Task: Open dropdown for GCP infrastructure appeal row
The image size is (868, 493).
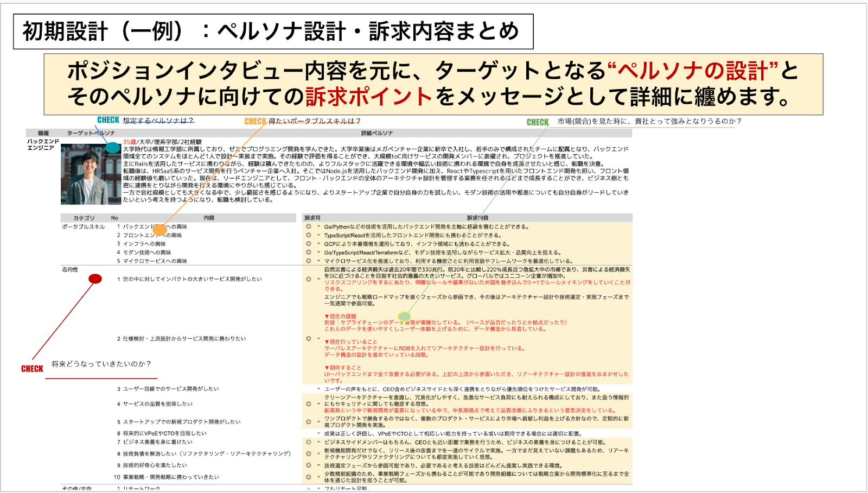Action: coord(318,244)
